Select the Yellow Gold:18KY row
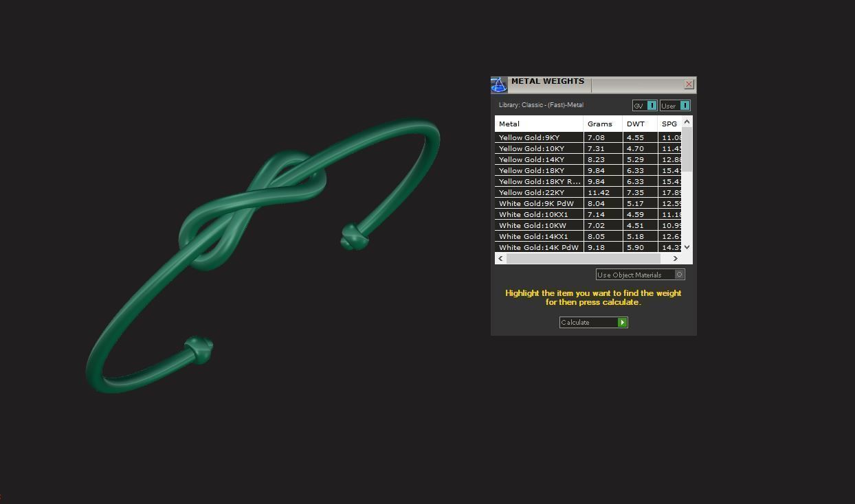This screenshot has height=504, width=855. click(588, 170)
